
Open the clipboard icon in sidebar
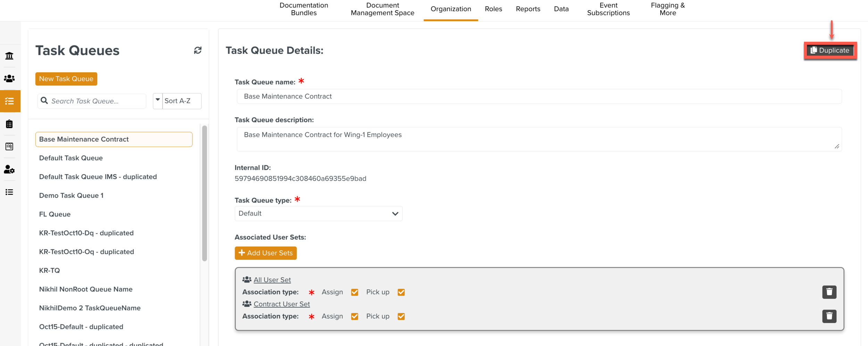[9, 124]
